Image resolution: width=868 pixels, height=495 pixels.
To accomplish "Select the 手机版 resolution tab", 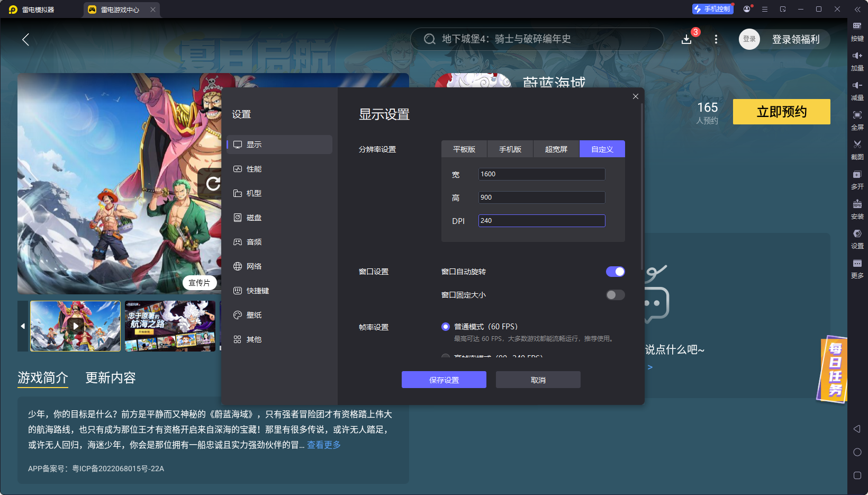I will pos(510,149).
